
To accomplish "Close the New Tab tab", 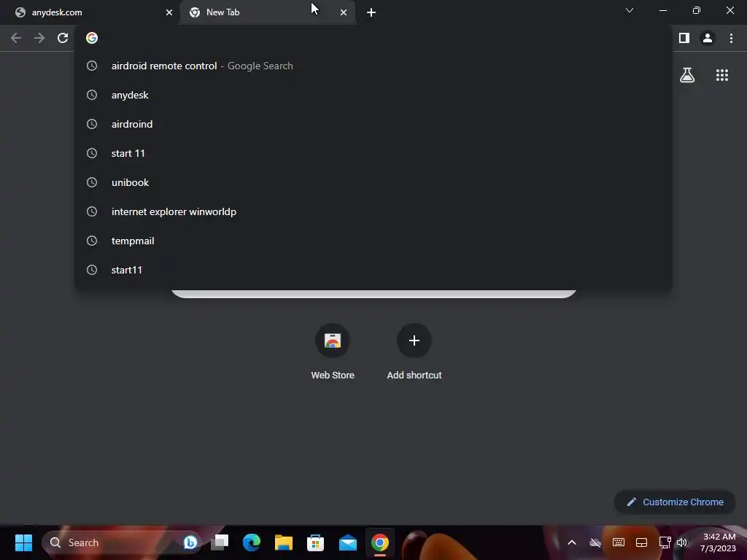I will [344, 12].
